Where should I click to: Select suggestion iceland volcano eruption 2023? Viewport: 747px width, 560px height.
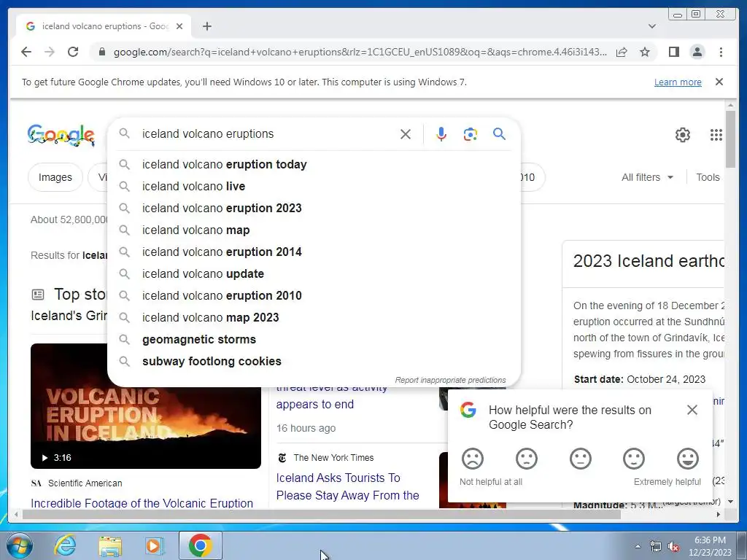coord(314,208)
